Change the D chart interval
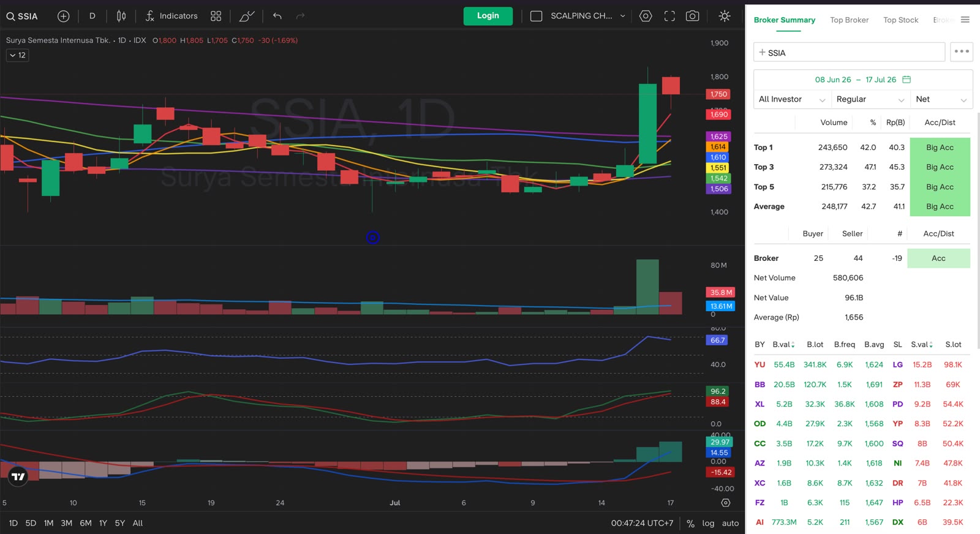 point(92,16)
